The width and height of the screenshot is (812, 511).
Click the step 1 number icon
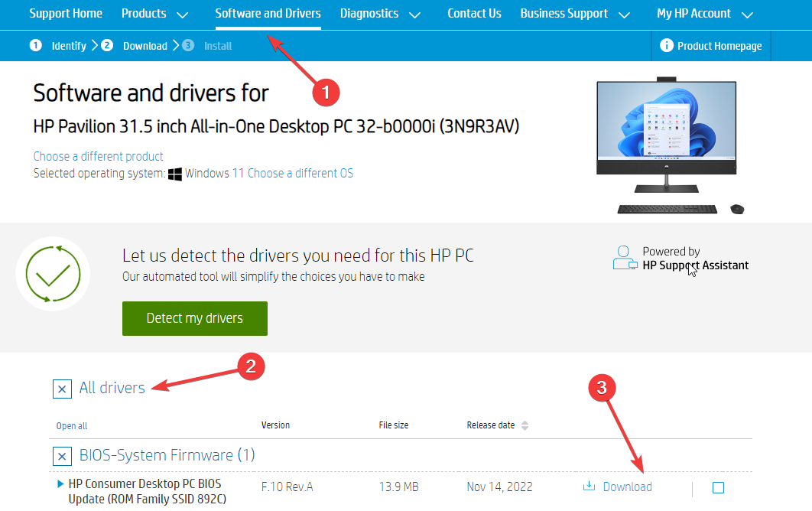(35, 46)
